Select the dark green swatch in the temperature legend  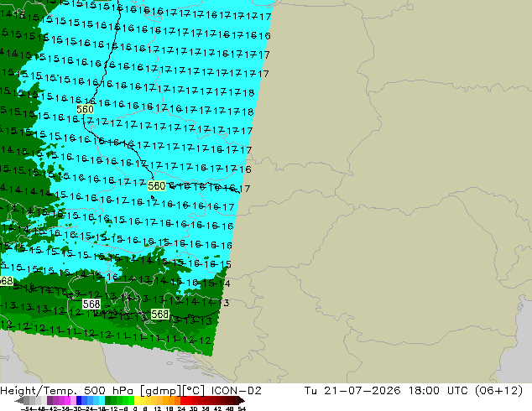pyautogui.click(x=107, y=400)
